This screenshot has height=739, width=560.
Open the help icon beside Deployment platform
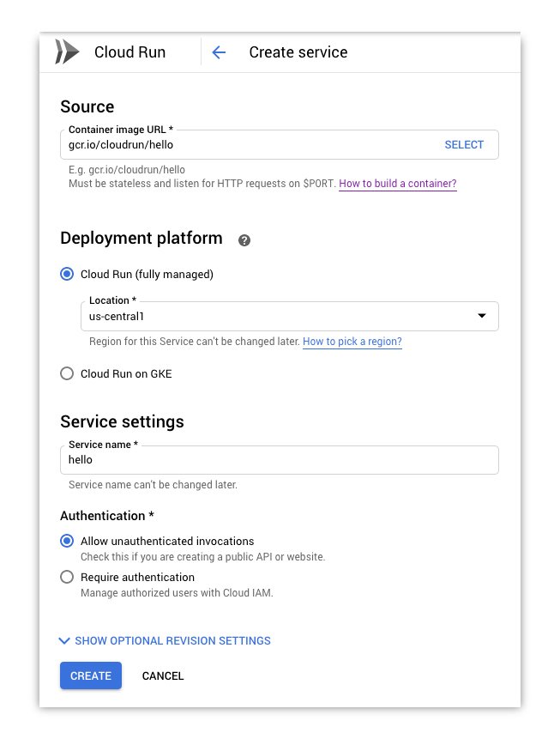[x=244, y=240]
